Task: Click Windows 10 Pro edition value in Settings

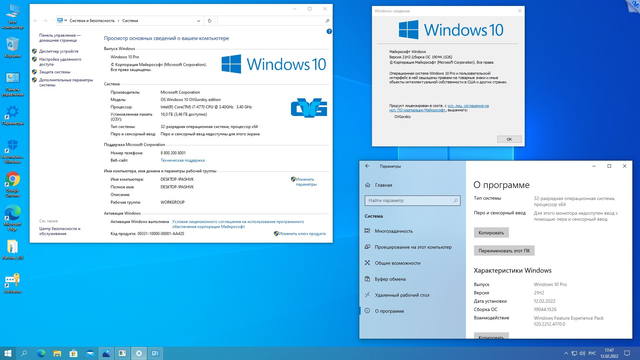Action: [550, 284]
